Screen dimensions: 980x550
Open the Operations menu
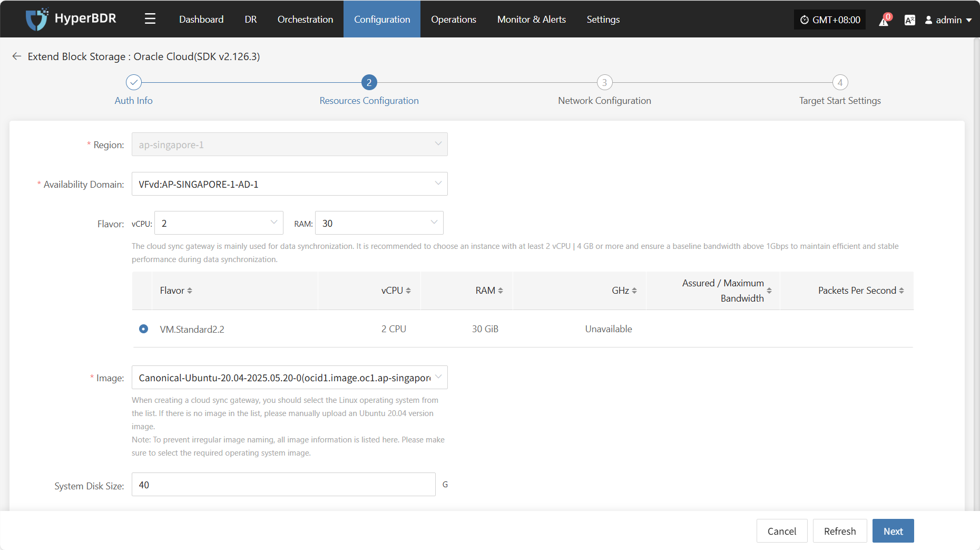click(x=454, y=19)
